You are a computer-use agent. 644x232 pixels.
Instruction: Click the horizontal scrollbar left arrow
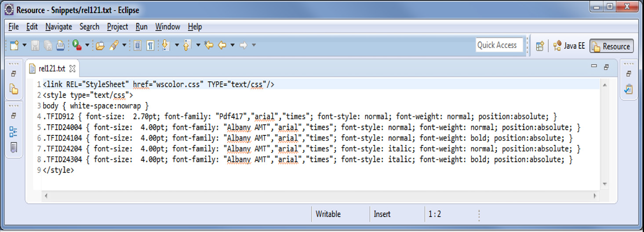[46, 196]
